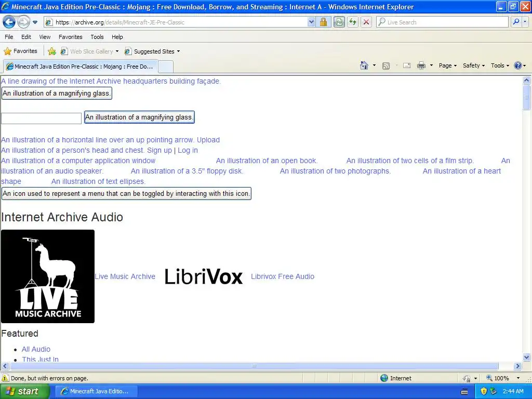Open the Help menu
This screenshot has height=399, width=532.
click(x=117, y=37)
